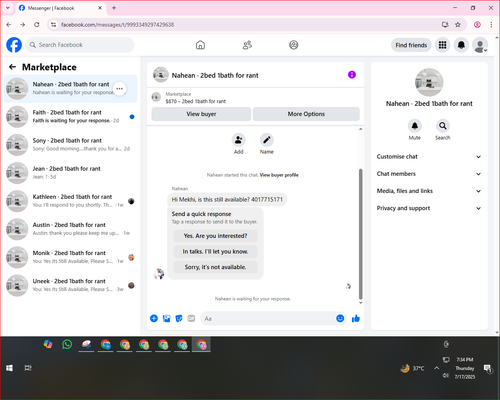Viewport: 500px width, 400px height.
Task: Send a thumbs-up like
Action: (356, 318)
